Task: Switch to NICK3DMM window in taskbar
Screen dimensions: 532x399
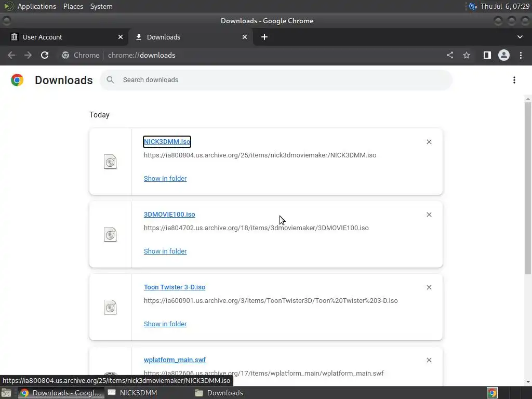Action: pos(132,393)
